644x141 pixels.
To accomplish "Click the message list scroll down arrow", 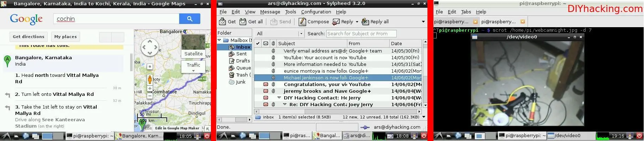I will tap(425, 105).
